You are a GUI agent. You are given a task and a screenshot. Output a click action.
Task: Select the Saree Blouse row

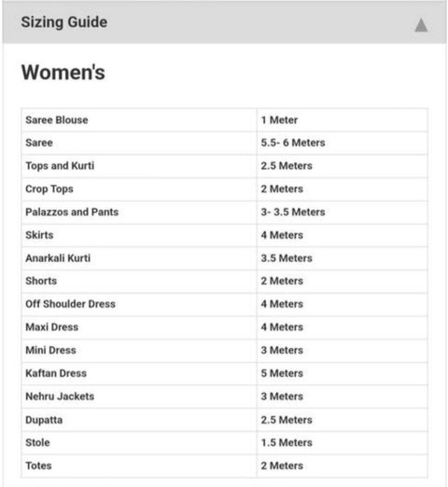coord(224,120)
